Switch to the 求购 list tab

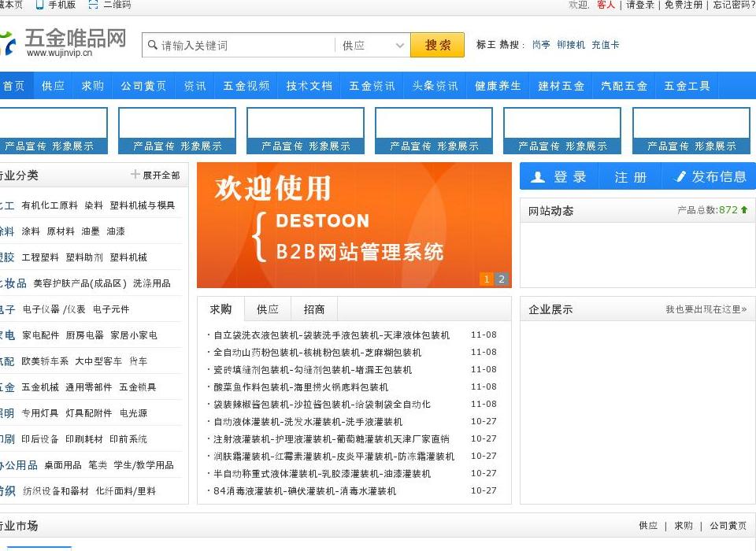[x=220, y=309]
